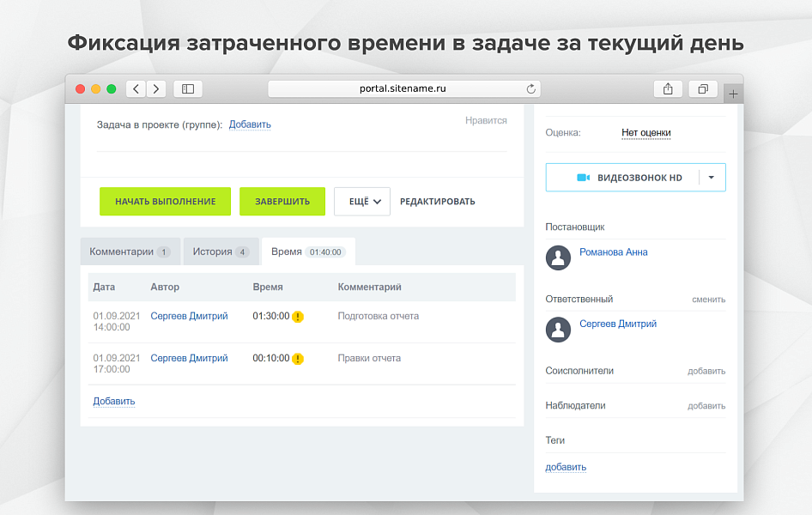This screenshot has width=812, height=515.
Task: Click Добавить link under time entries
Action: pos(114,401)
